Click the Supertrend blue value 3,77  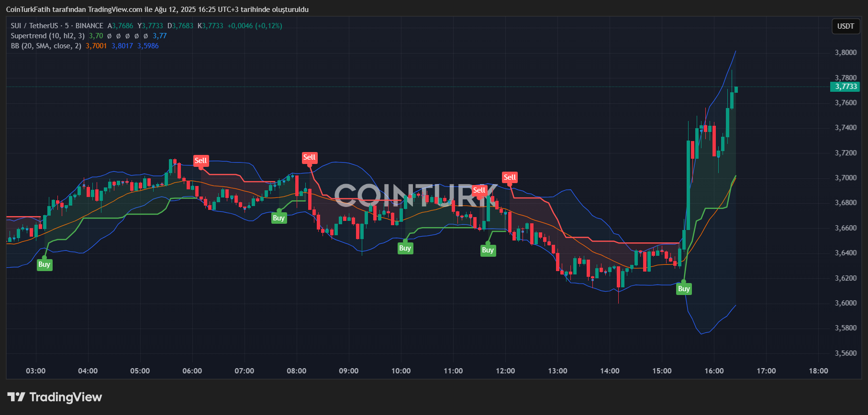[x=160, y=36]
